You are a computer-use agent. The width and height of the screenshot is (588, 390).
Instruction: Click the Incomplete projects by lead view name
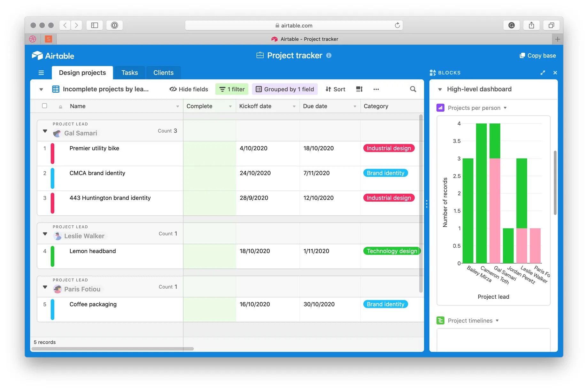click(x=106, y=89)
